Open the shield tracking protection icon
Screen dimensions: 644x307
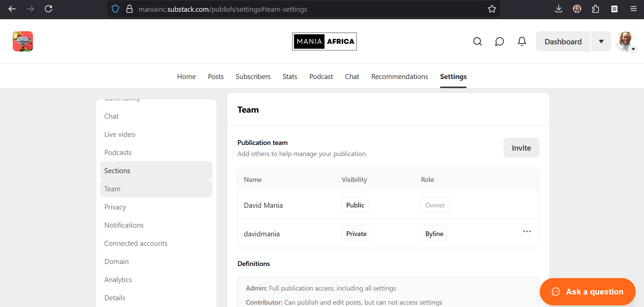click(x=115, y=9)
